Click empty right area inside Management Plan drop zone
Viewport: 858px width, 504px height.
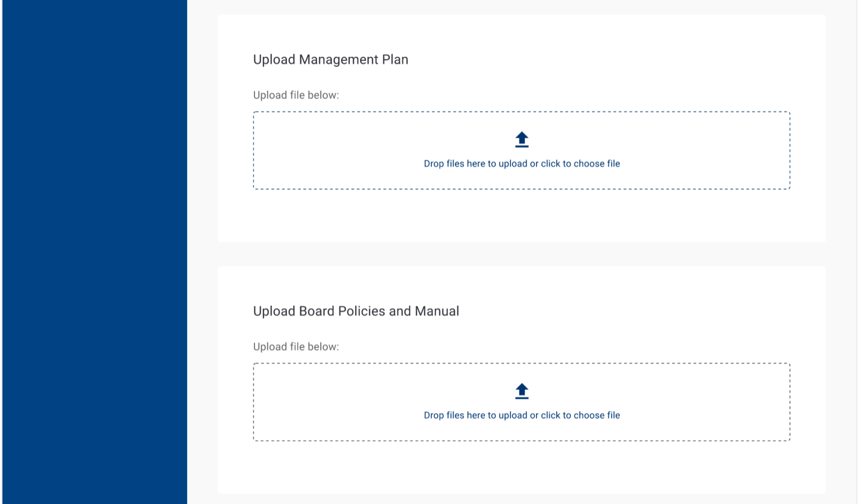tap(713, 150)
